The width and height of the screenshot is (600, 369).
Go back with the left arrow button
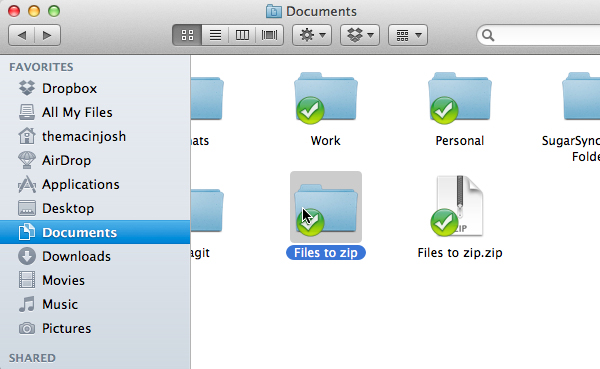21,35
